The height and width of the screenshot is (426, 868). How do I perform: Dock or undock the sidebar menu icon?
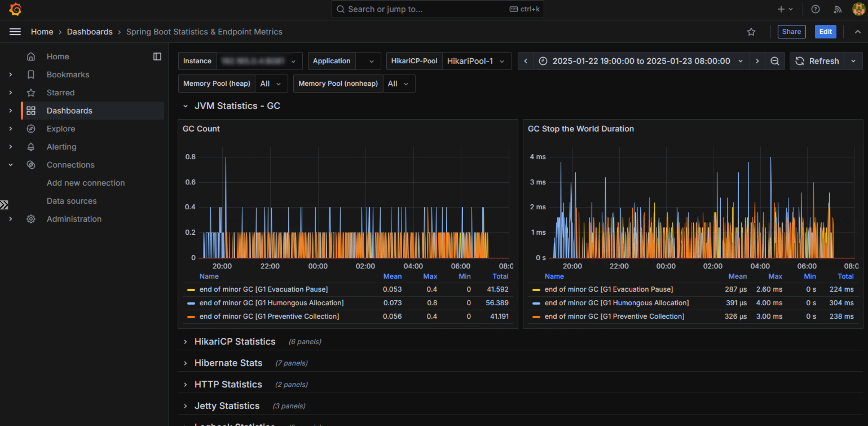[157, 57]
